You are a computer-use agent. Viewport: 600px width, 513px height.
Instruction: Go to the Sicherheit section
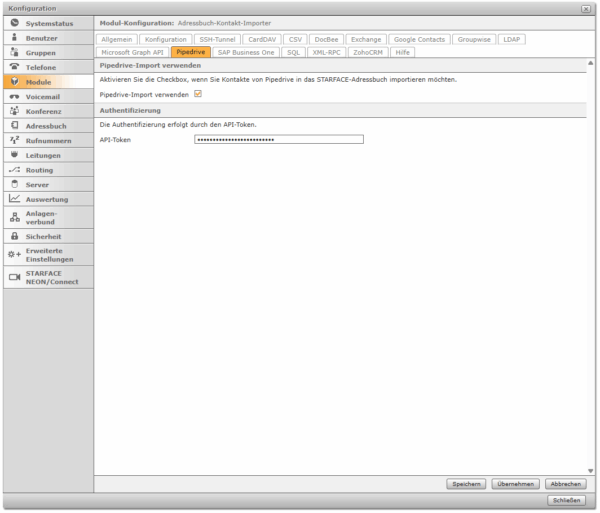pyautogui.click(x=49, y=236)
